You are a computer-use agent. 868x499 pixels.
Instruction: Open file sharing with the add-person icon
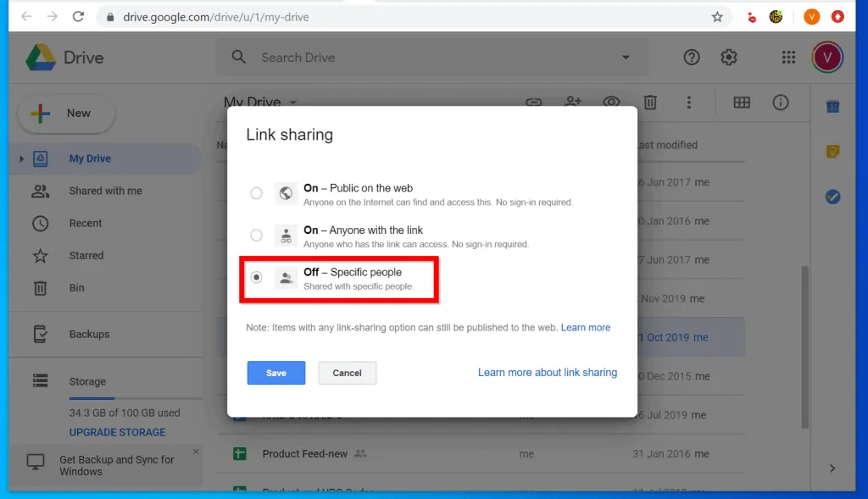click(x=572, y=103)
